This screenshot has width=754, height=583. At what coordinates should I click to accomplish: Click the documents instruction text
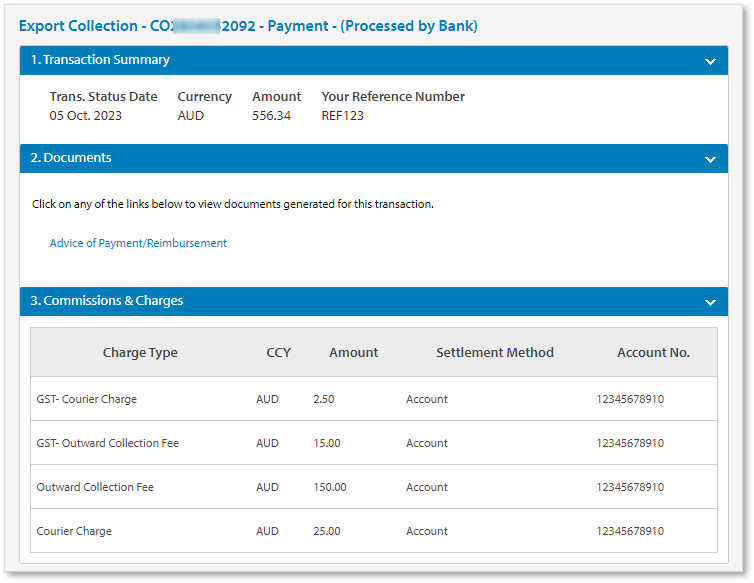click(233, 204)
